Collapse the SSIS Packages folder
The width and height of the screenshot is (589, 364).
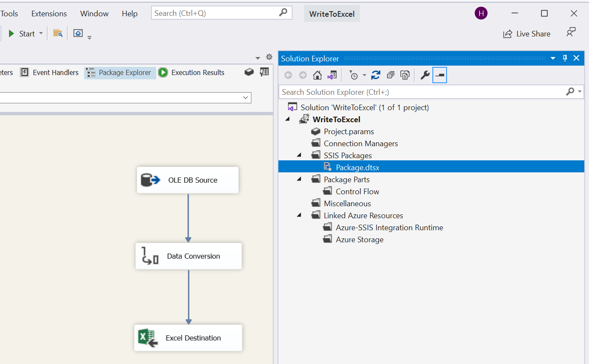[x=299, y=155]
